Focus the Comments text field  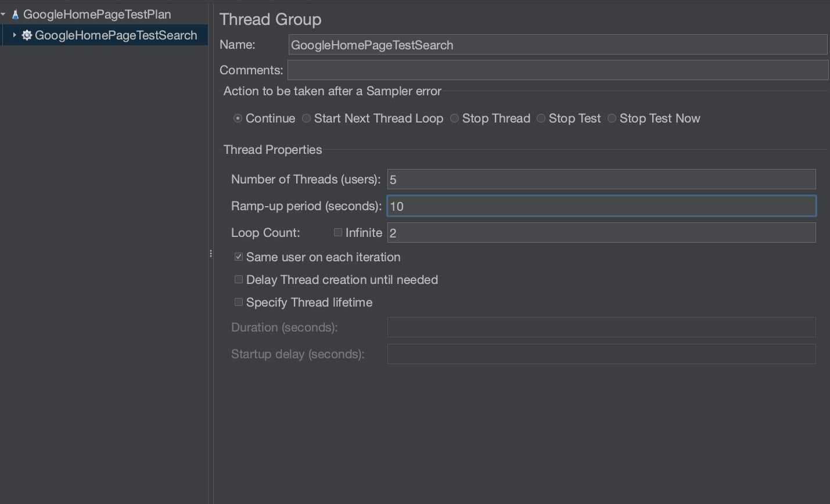[558, 70]
